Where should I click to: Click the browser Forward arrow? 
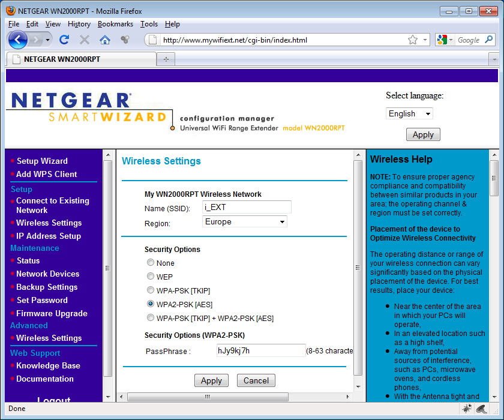(35, 40)
